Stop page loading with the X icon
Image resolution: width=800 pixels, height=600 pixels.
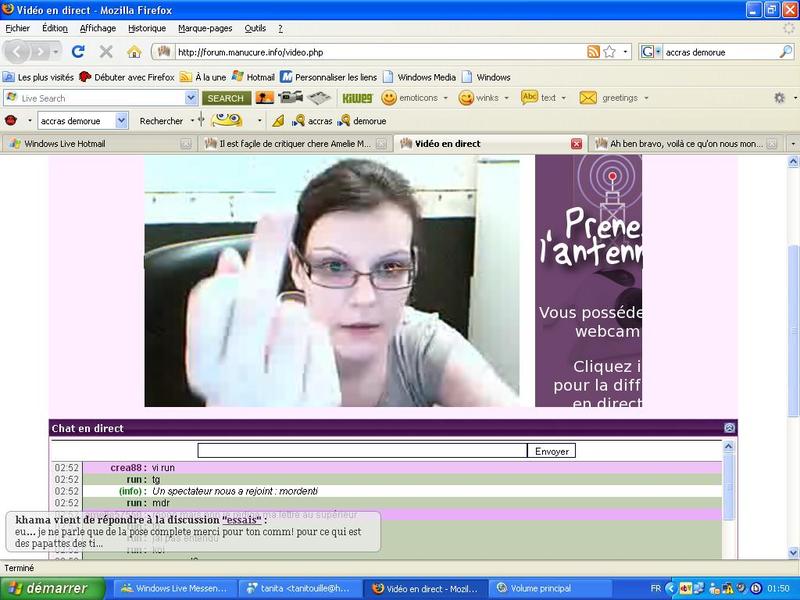105,51
